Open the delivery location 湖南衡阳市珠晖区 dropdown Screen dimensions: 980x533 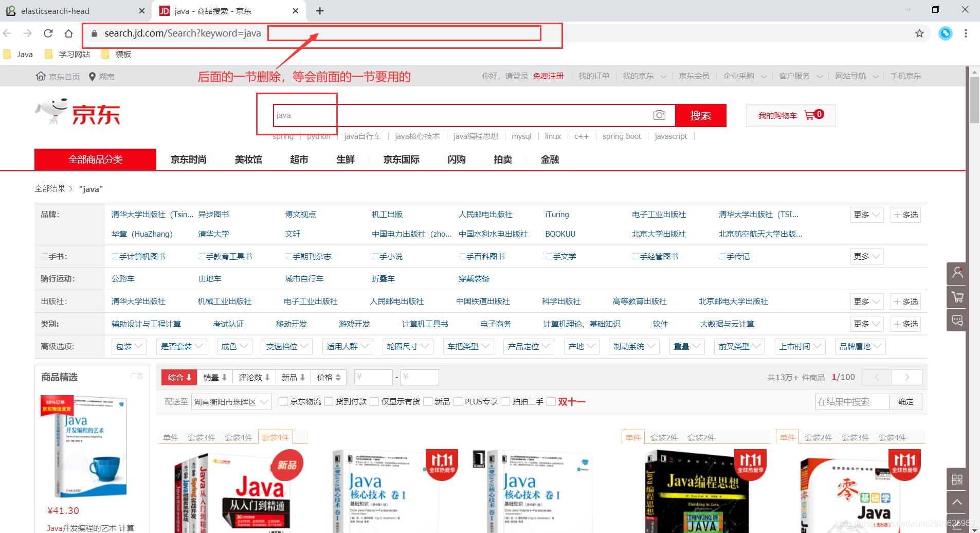point(231,402)
